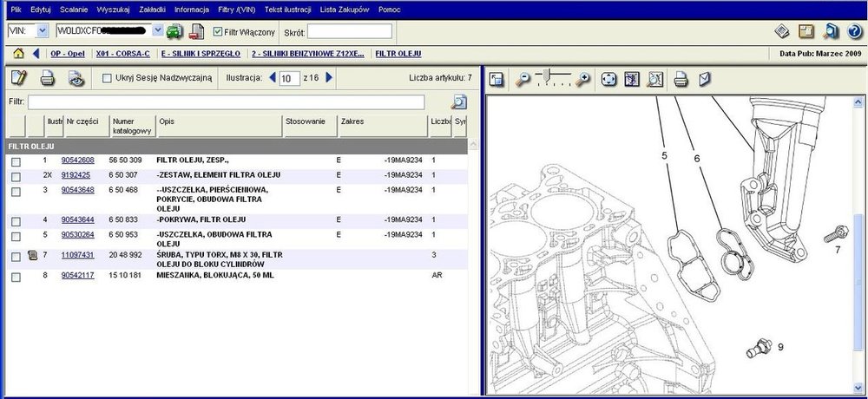Viewport: 868px width, 399px height.
Task: Open the Zakładki menu
Action: 152,8
